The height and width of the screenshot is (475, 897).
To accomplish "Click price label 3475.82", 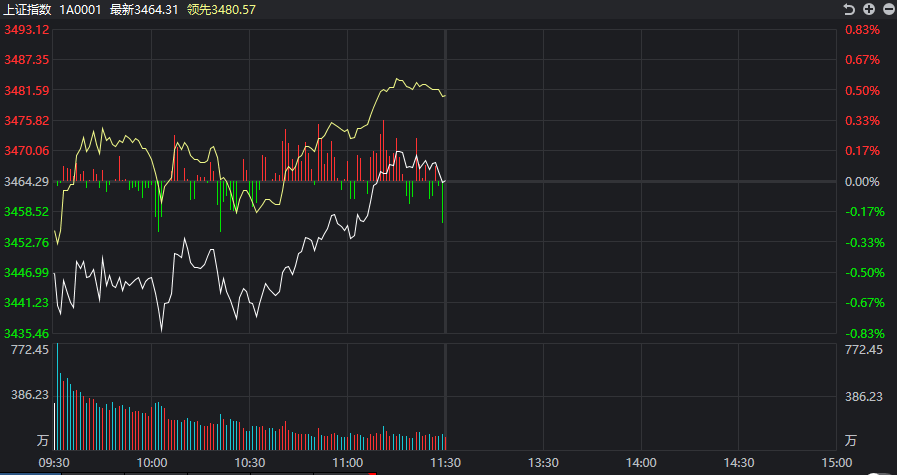I will click(27, 121).
